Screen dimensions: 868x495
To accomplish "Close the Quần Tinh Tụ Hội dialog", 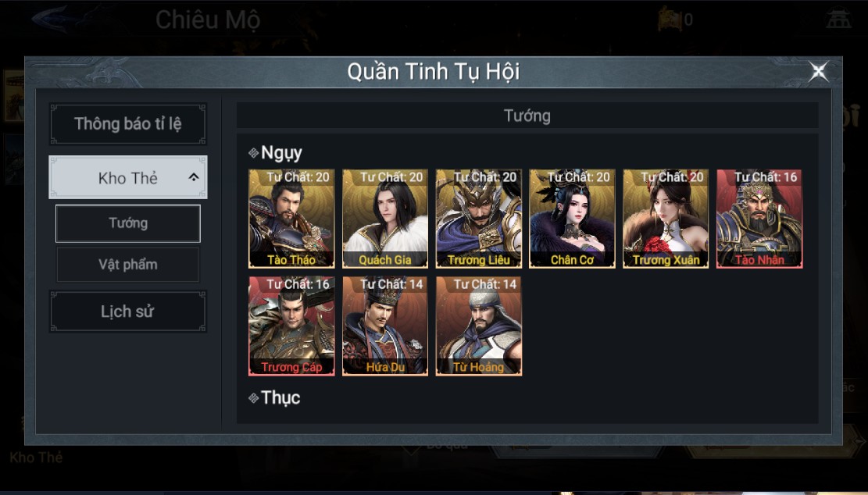I will [818, 71].
